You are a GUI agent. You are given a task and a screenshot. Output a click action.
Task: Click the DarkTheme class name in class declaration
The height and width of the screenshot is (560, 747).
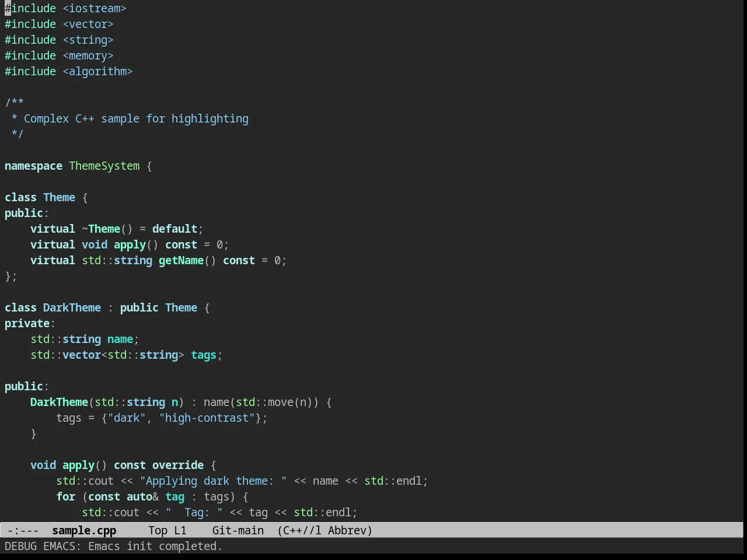click(72, 307)
